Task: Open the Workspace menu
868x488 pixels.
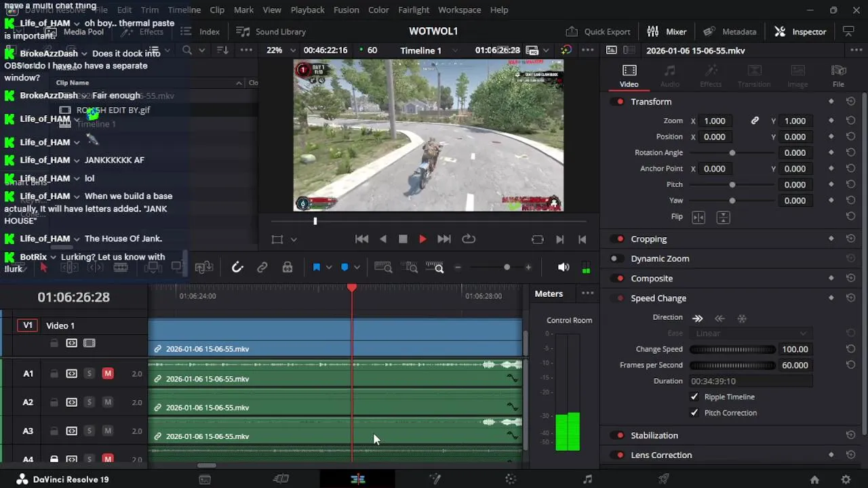Action: click(459, 10)
